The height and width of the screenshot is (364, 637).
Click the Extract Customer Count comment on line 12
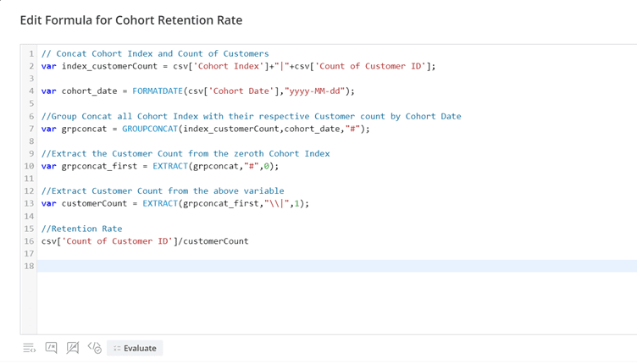163,190
